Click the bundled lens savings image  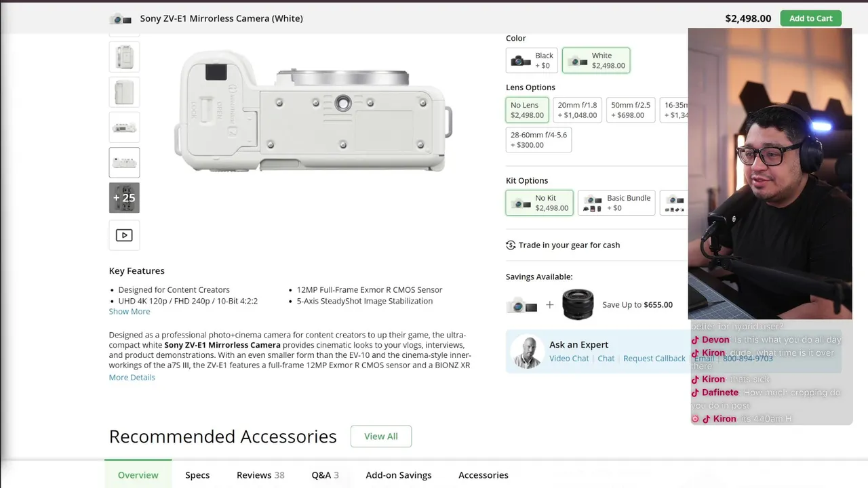578,305
